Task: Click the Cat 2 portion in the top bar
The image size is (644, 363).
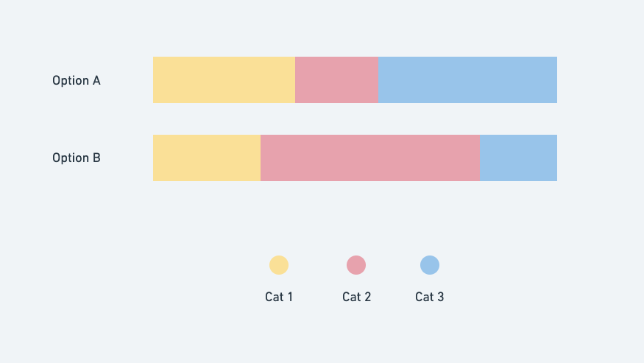Action: [x=336, y=80]
